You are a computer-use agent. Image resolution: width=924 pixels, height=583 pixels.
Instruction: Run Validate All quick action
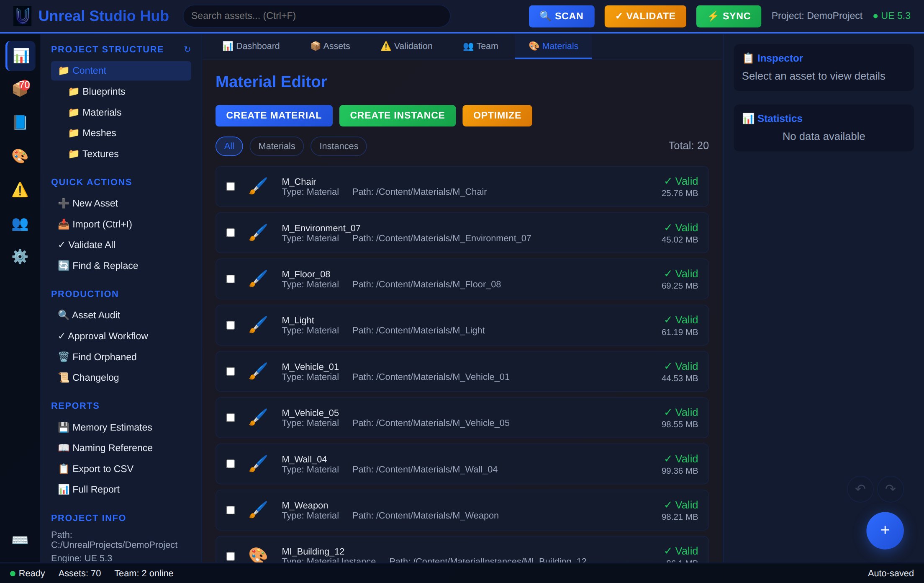121,245
